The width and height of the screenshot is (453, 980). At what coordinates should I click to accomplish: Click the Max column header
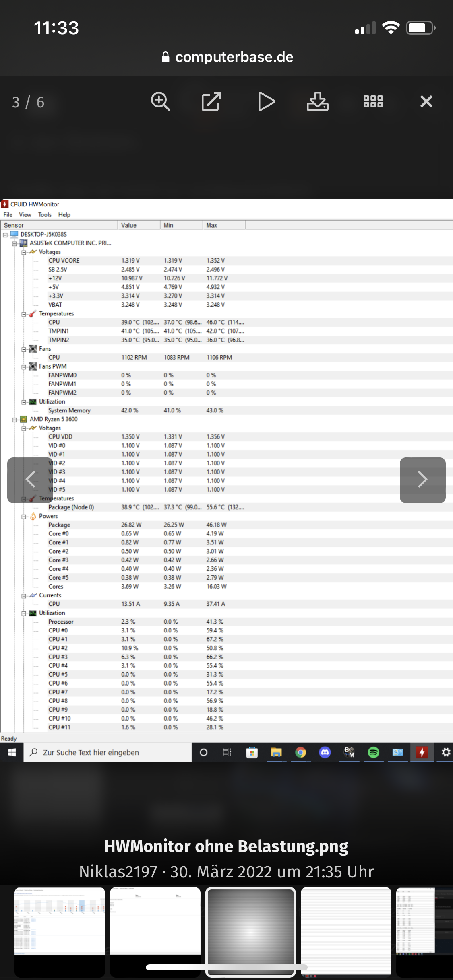tap(224, 225)
